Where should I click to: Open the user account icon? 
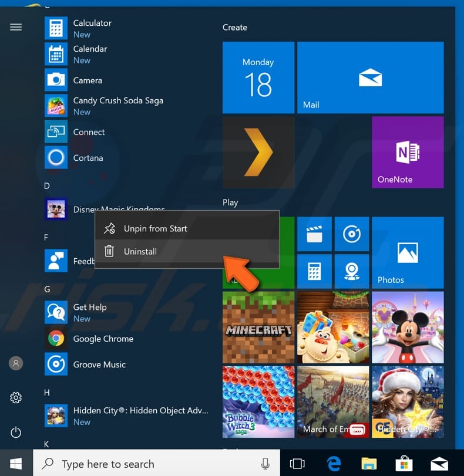(x=16, y=363)
